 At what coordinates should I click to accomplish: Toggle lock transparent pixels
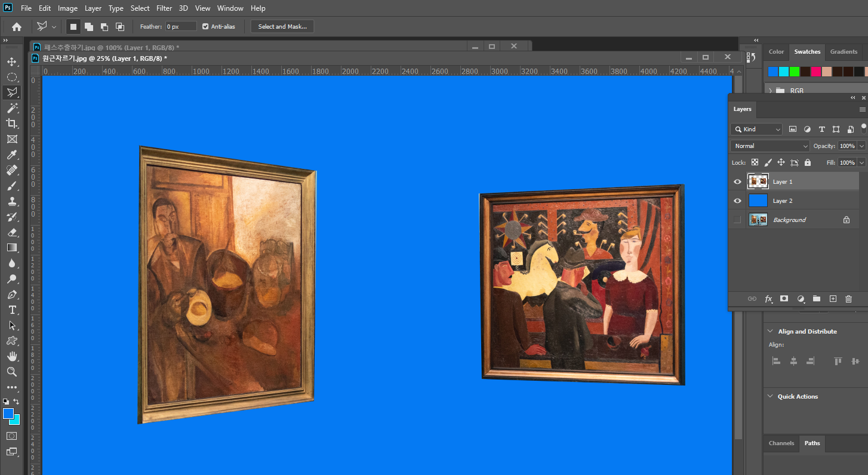755,162
